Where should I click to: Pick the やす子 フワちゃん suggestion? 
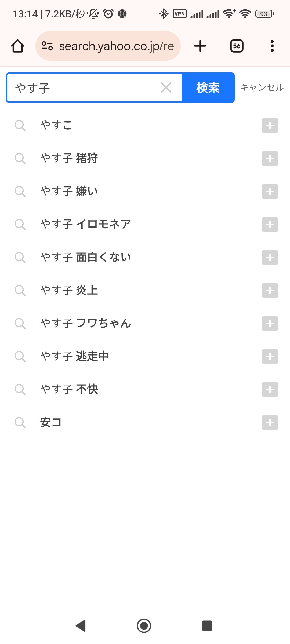pos(85,323)
